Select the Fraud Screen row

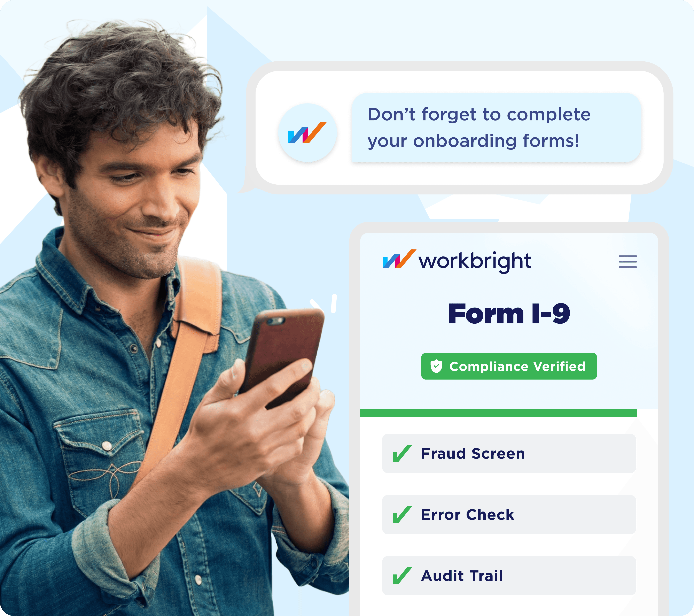click(x=509, y=453)
